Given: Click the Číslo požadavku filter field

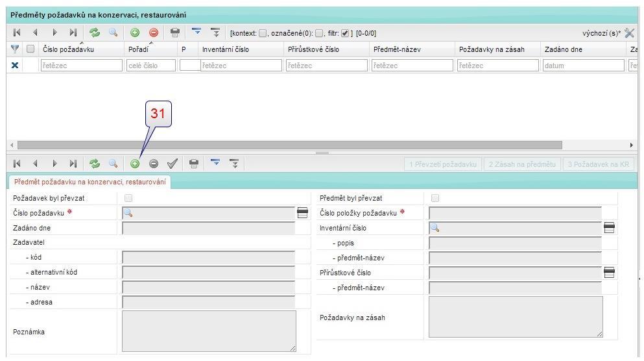Looking at the screenshot, I should click(81, 66).
